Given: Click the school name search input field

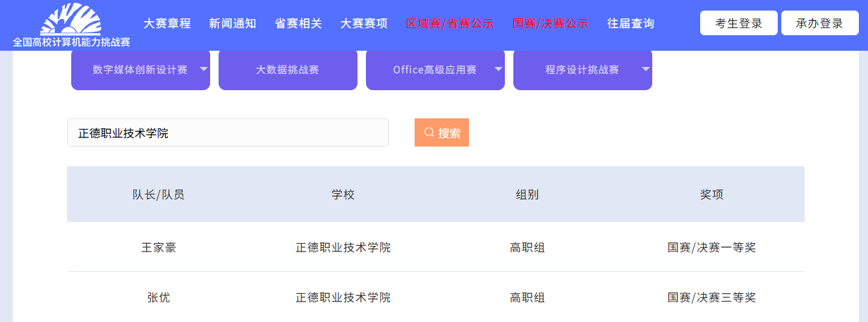Looking at the screenshot, I should [x=228, y=132].
